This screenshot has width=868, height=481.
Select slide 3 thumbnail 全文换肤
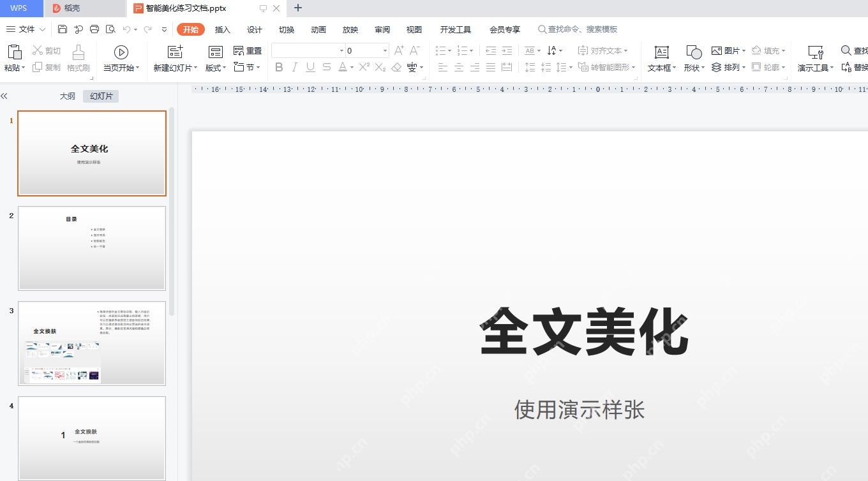92,343
